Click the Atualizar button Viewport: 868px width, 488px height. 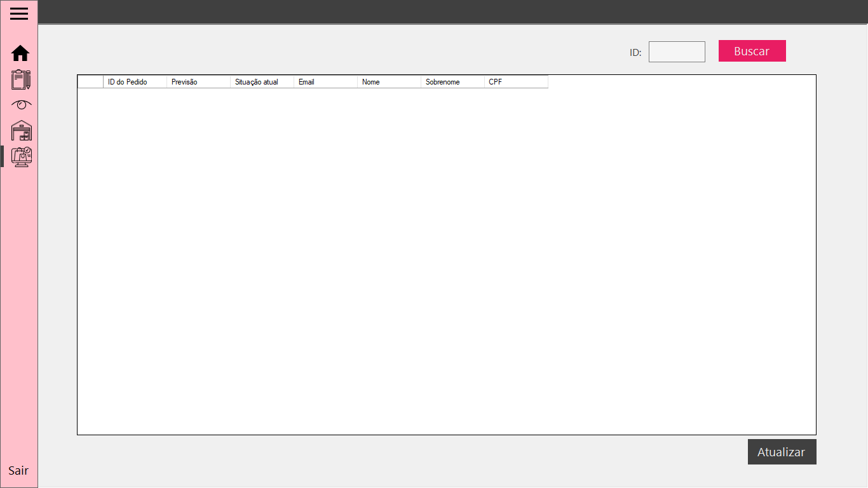pos(782,452)
